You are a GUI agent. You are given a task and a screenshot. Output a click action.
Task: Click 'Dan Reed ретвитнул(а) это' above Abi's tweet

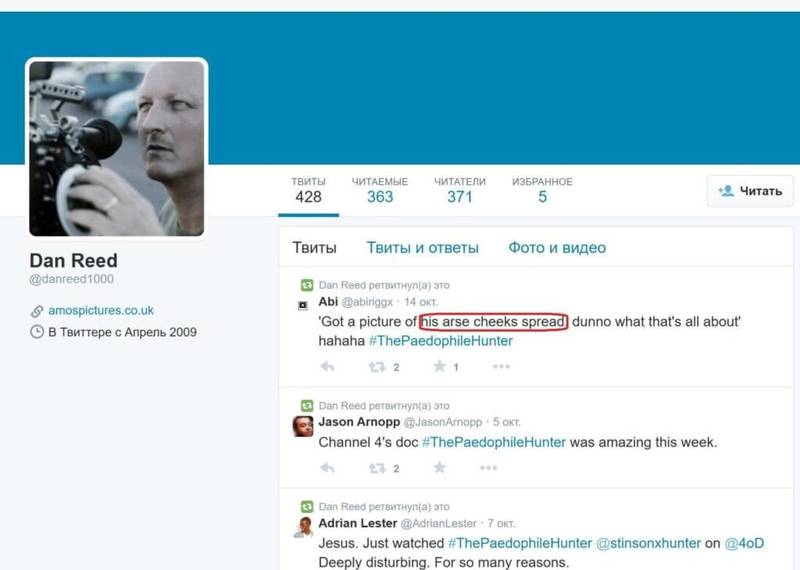pos(384,285)
